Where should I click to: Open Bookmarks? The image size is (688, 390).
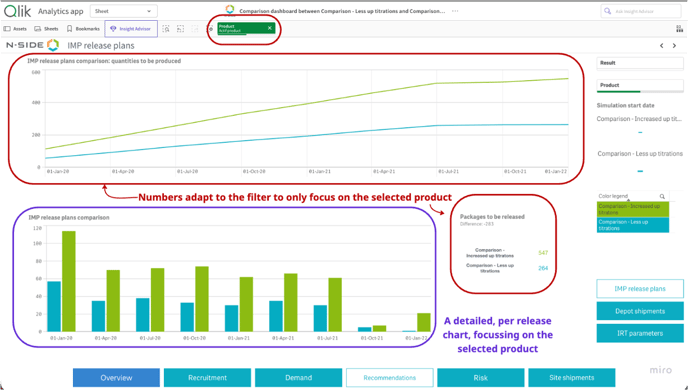(83, 29)
